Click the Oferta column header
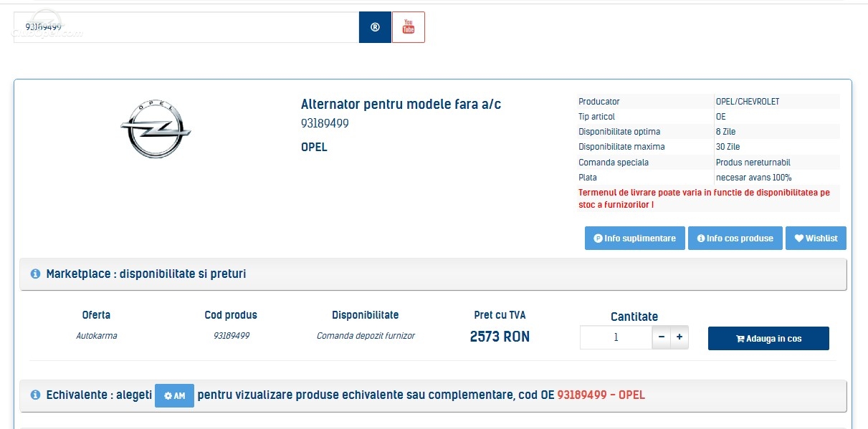 click(x=97, y=315)
